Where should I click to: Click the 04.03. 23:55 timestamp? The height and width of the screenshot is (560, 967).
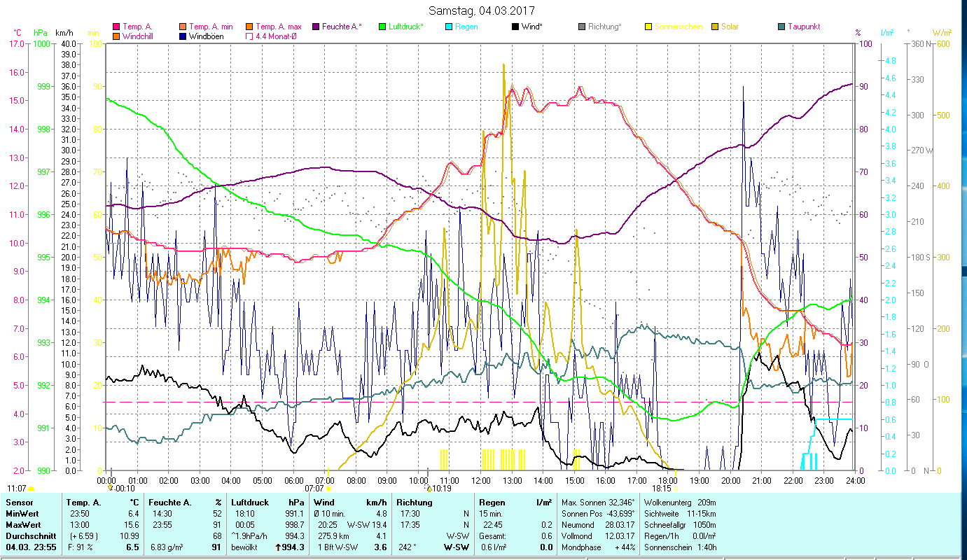click(32, 547)
